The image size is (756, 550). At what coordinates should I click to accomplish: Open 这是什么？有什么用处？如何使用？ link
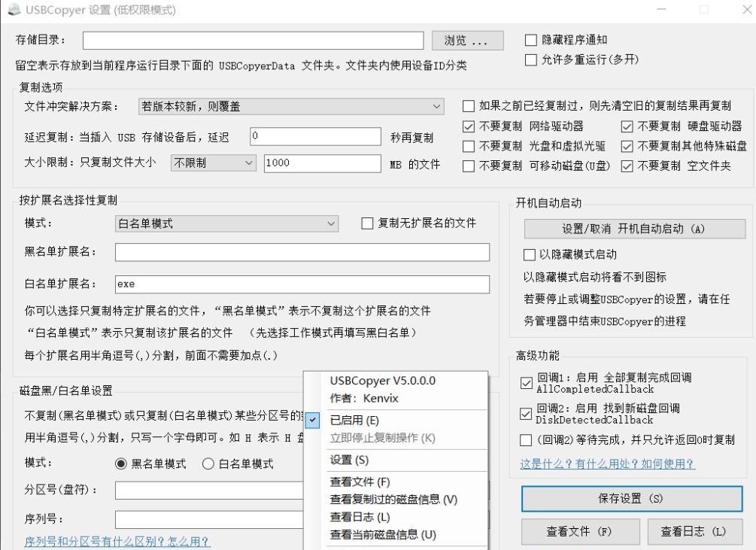[607, 464]
